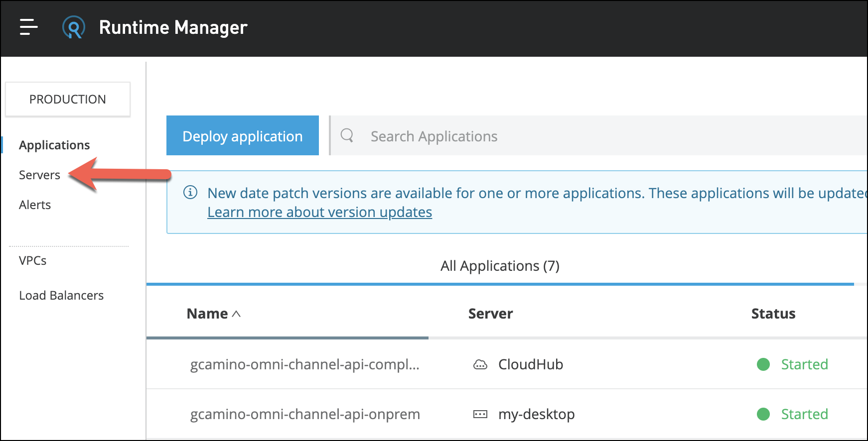The height and width of the screenshot is (441, 868).
Task: Click the Search Applications field
Action: tap(598, 135)
